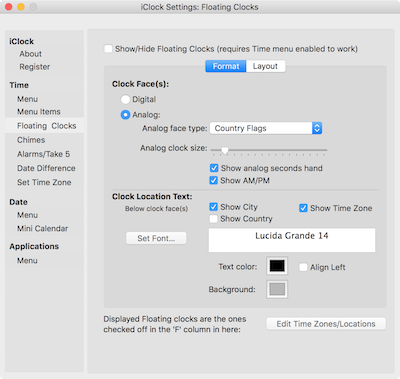The height and width of the screenshot is (379, 400).
Task: Open Chimes settings in the sidebar
Action: click(x=31, y=140)
